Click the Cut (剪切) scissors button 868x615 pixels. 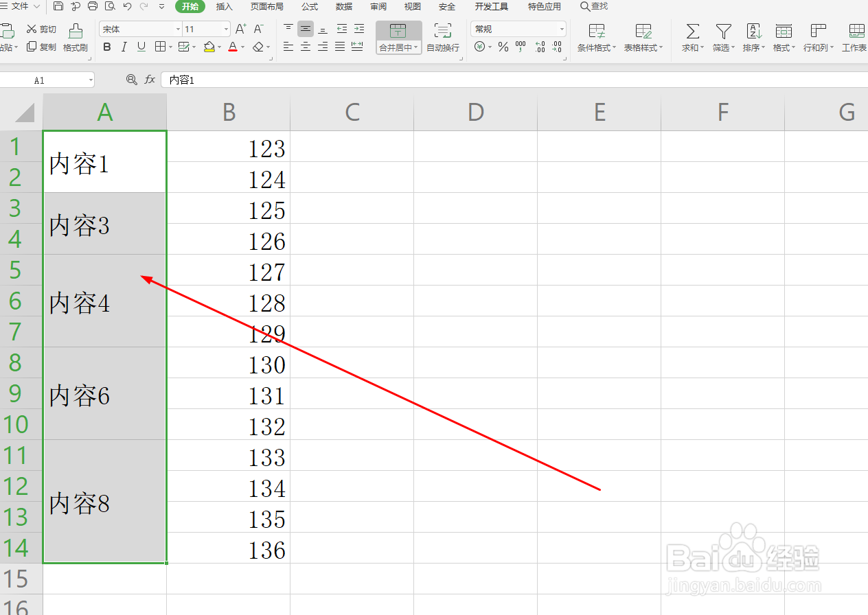[41, 29]
